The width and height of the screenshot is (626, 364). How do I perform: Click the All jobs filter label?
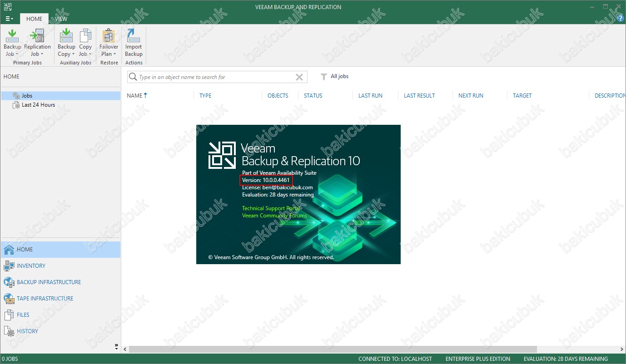[x=339, y=76]
